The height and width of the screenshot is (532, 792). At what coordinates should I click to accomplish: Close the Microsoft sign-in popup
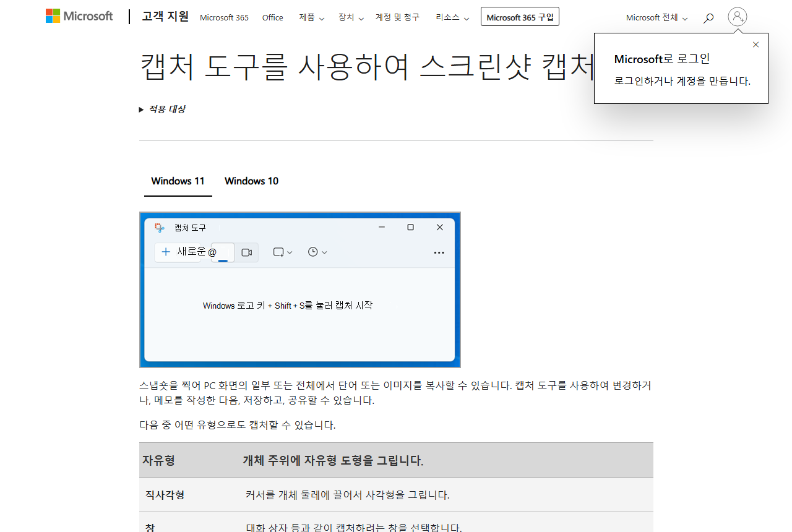pyautogui.click(x=755, y=45)
